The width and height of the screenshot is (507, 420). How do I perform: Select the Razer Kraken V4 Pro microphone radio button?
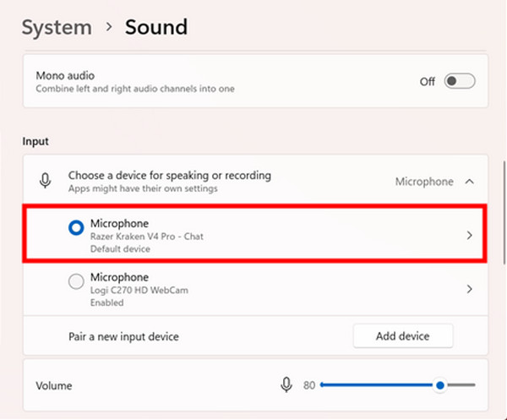pos(76,228)
